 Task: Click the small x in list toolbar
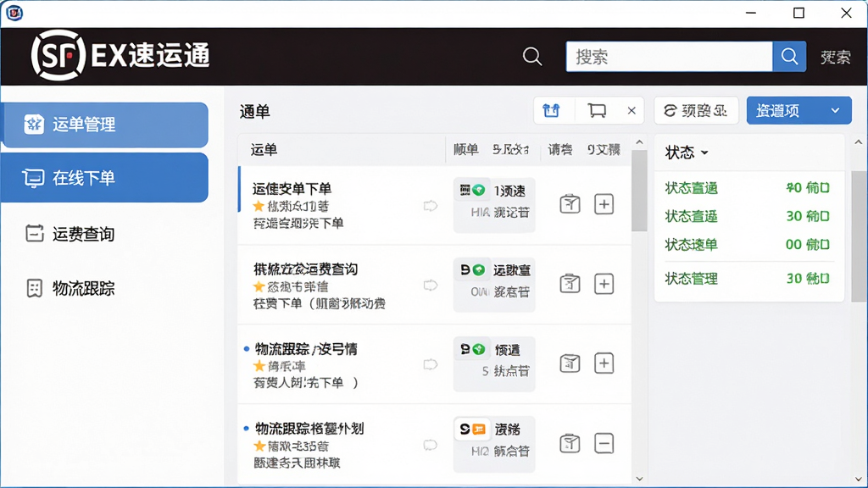[632, 111]
